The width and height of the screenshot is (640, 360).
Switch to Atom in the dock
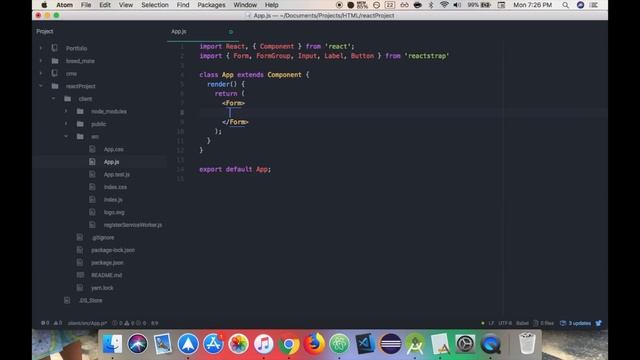click(339, 344)
